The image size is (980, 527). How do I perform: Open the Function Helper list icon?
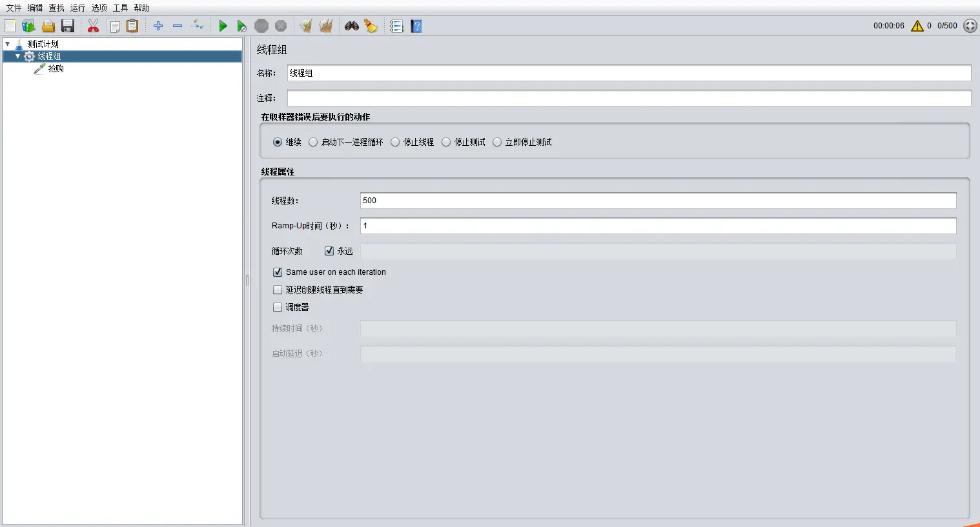coord(396,26)
